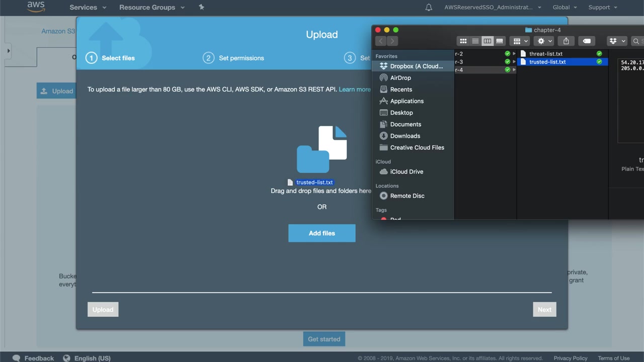Screen dimensions: 644x362
Task: Open the Resource Groups dropdown
Action: pyautogui.click(x=152, y=8)
